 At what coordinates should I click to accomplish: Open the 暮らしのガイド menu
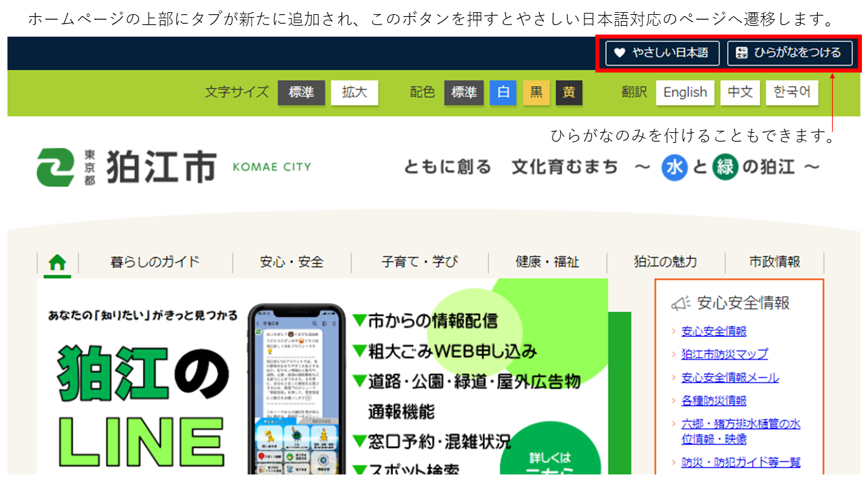point(155,262)
